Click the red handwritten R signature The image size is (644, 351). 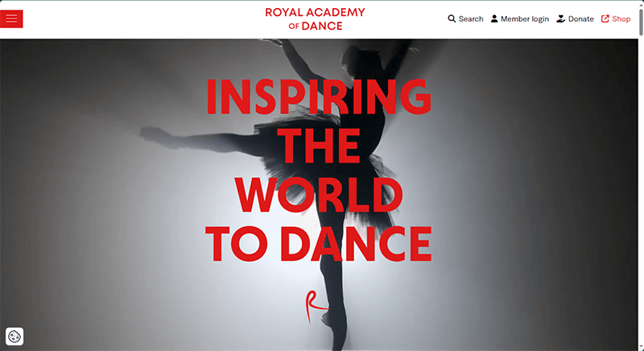(316, 306)
